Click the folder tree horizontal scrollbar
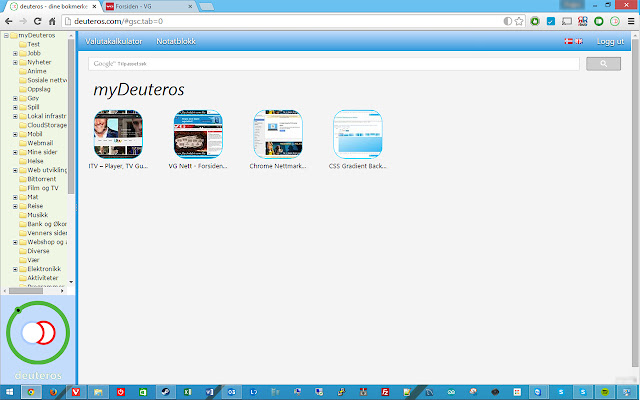This screenshot has height=400, width=640. [x=26, y=291]
